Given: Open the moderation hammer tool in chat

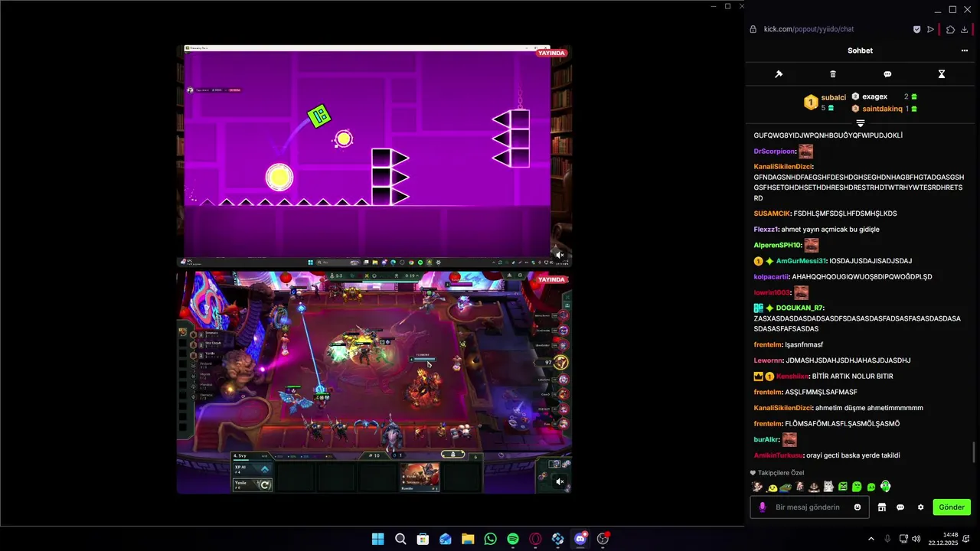Looking at the screenshot, I should tap(779, 74).
